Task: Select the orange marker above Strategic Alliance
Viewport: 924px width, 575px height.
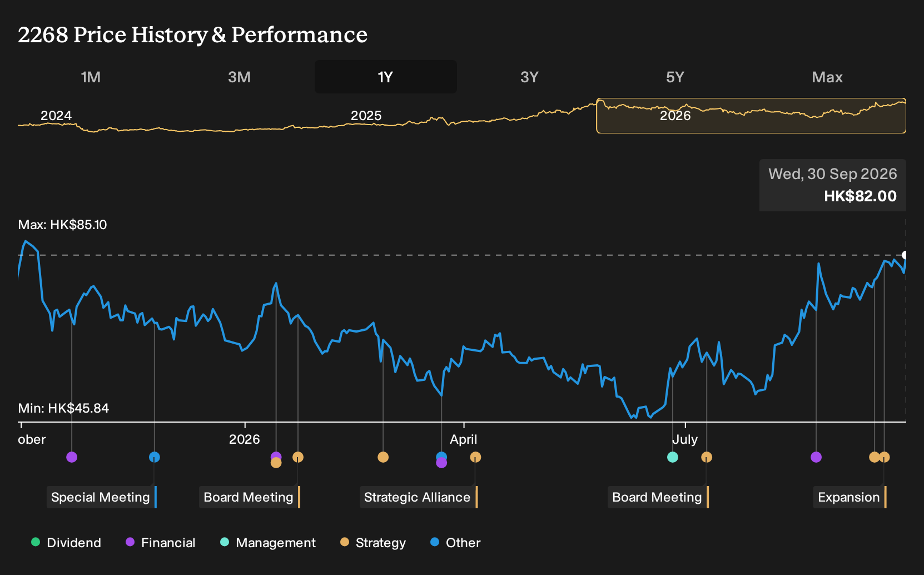Action: 475,457
